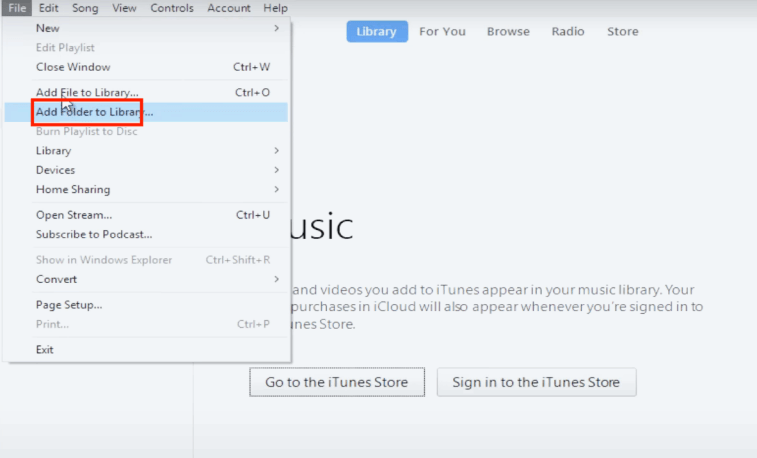The image size is (757, 458).
Task: Choose Exit from File menu
Action: tap(146, 349)
